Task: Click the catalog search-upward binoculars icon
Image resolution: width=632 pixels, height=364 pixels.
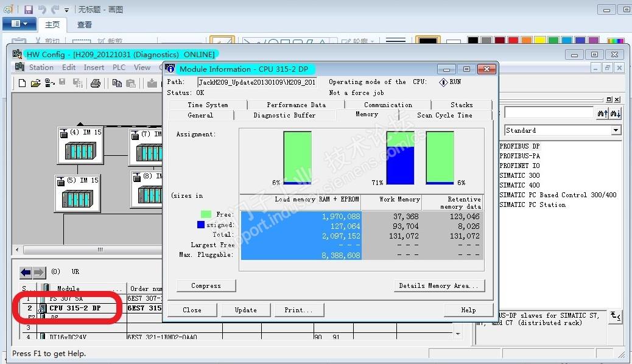Action: (x=603, y=113)
